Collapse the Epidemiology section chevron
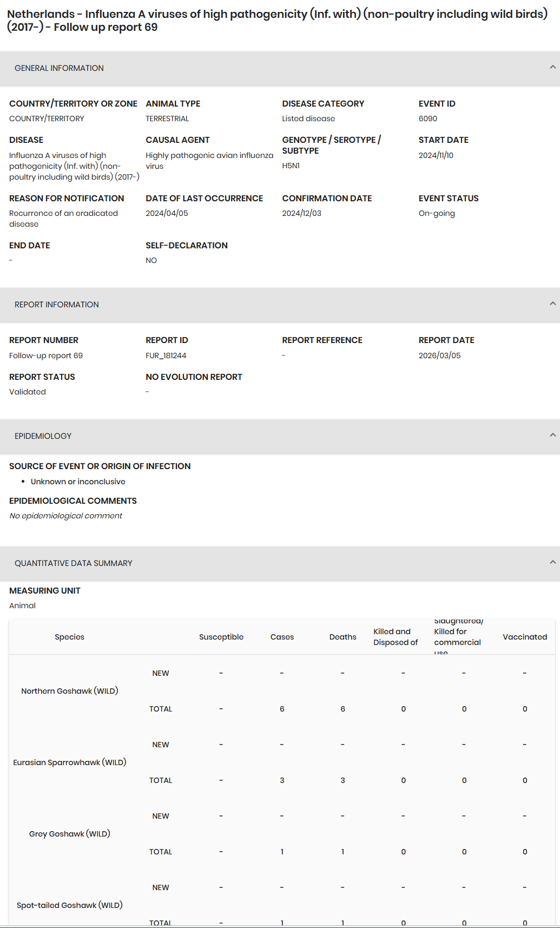Image resolution: width=560 pixels, height=928 pixels. coord(552,435)
